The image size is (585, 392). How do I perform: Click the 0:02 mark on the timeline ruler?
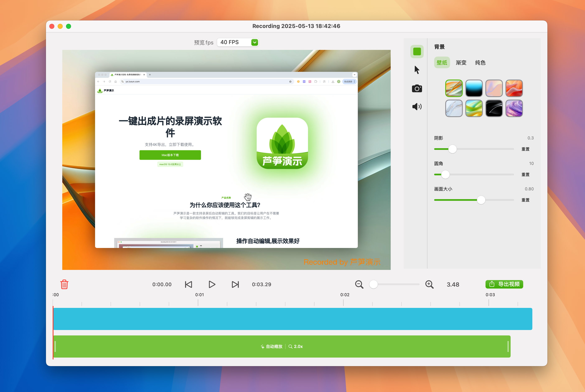pos(345,295)
